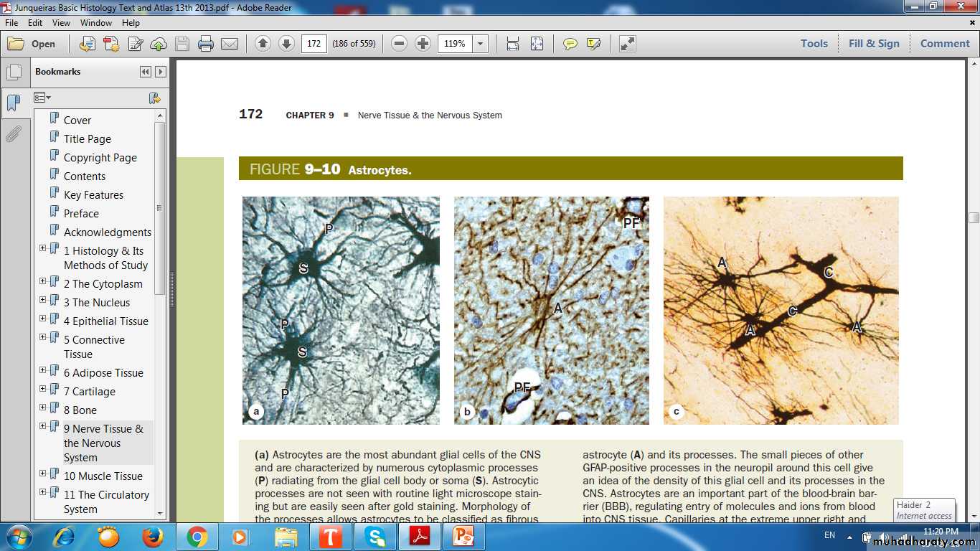
Task: Open the Fill & Sign pane
Action: (x=873, y=44)
